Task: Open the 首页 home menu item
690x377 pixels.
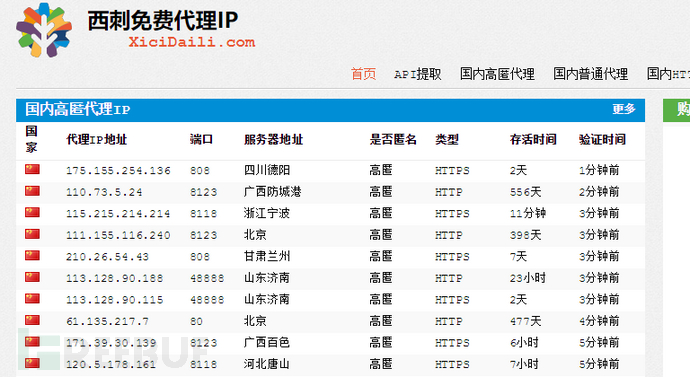Action: 363,74
